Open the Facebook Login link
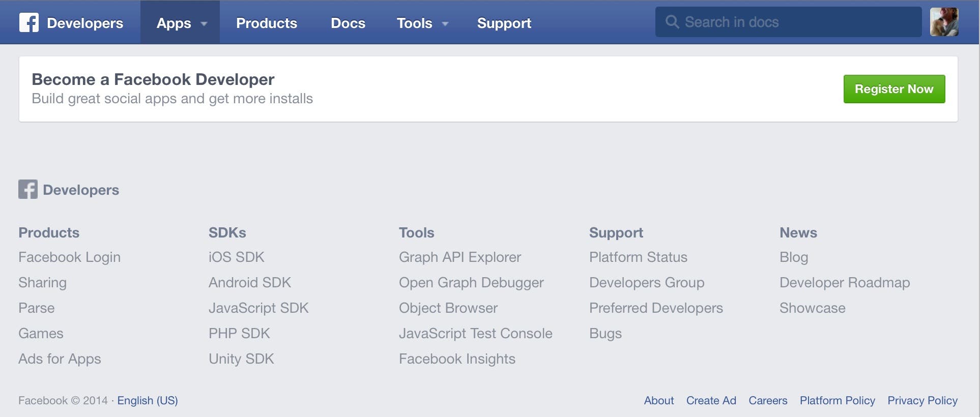 [70, 257]
